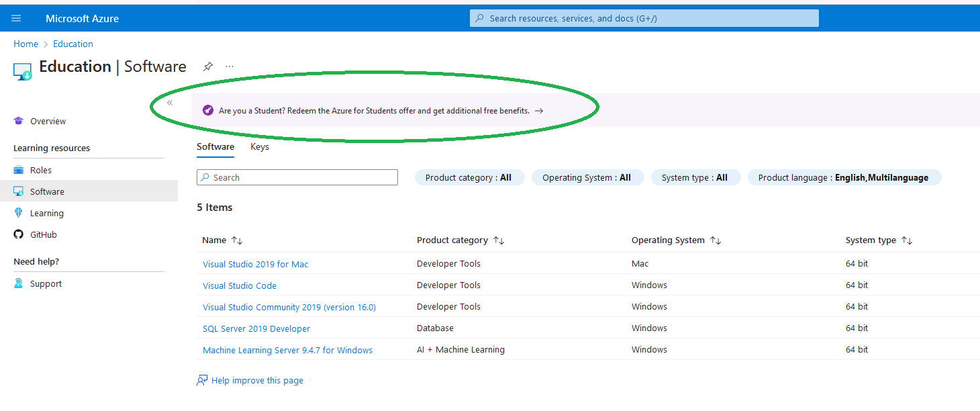Click the rocket icon in student banner
Viewport: 980px width, 411px height.
208,110
